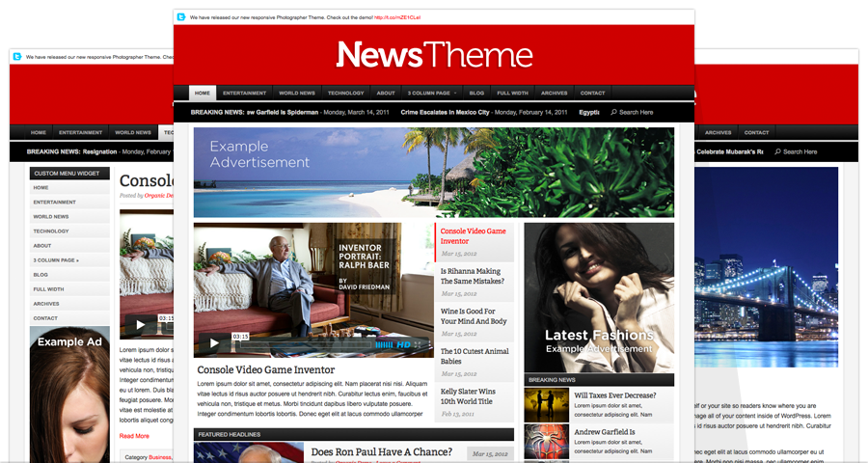Click Archives in Custom Menu Widget
The width and height of the screenshot is (868, 463).
69,304
